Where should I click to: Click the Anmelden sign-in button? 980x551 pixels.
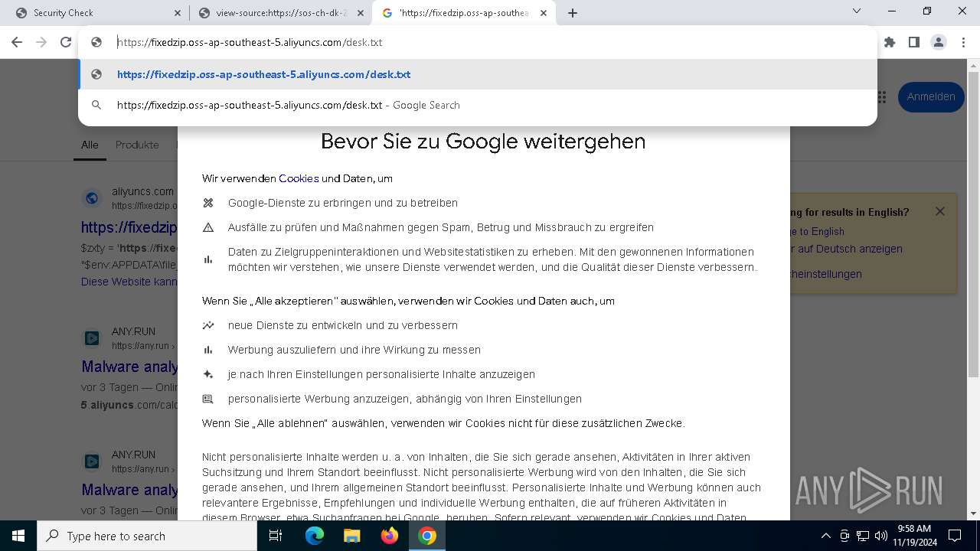click(931, 97)
